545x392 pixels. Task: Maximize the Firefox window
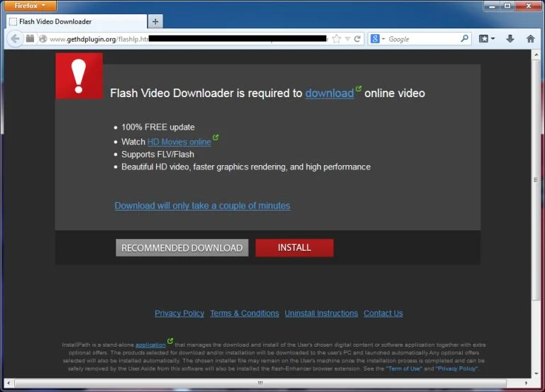tap(507, 6)
